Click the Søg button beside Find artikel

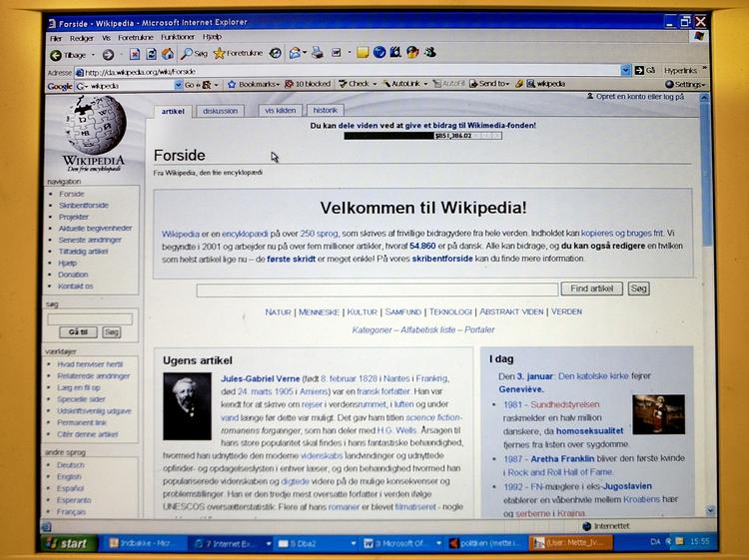pos(639,288)
